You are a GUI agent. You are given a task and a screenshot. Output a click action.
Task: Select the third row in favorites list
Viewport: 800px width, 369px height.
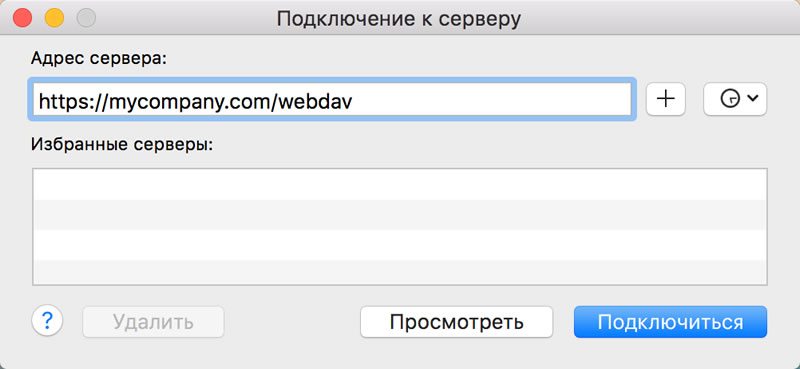click(400, 245)
